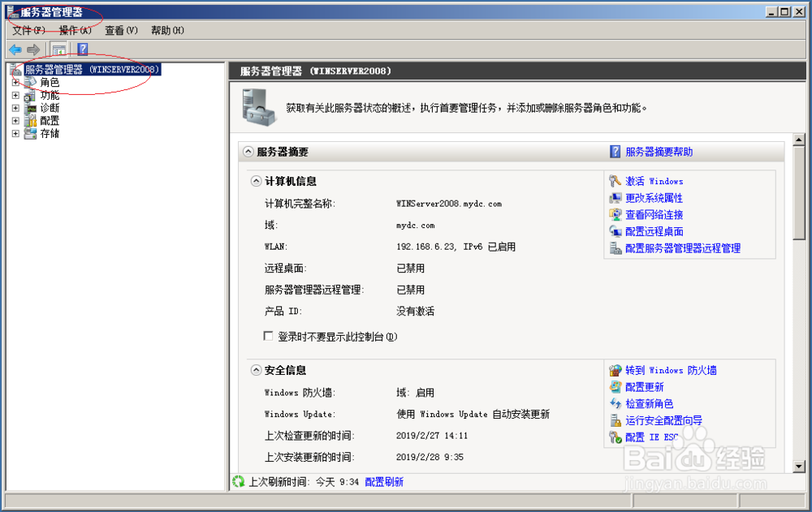
Task: Select the 角色 (Roles) node icon in tree
Action: (28, 82)
